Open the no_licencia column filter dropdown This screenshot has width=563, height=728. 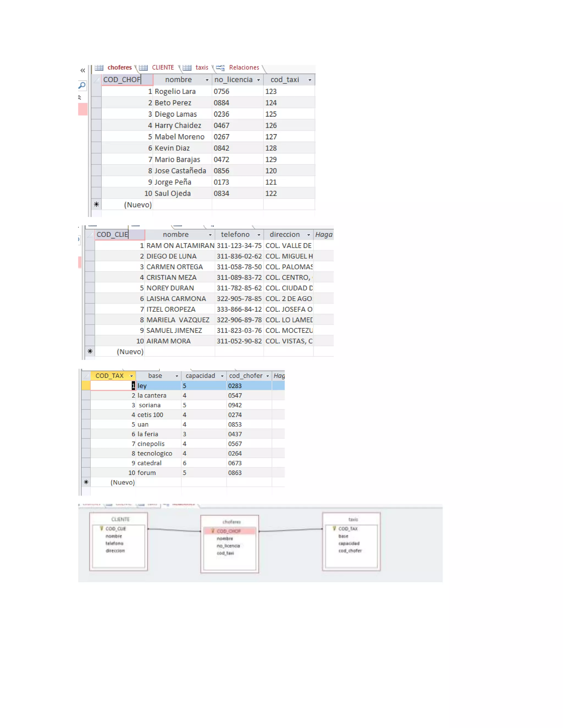258,80
